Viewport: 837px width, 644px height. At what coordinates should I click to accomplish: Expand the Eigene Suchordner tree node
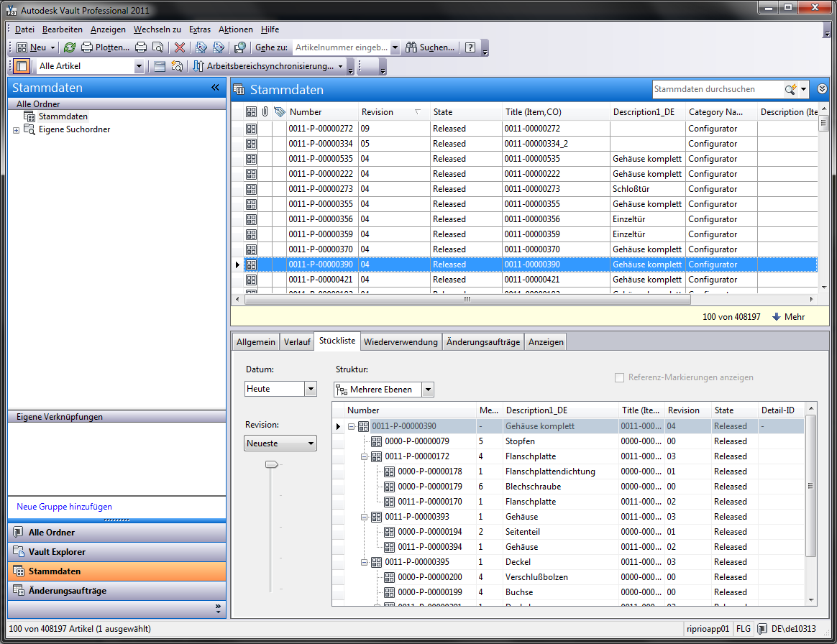tap(16, 130)
